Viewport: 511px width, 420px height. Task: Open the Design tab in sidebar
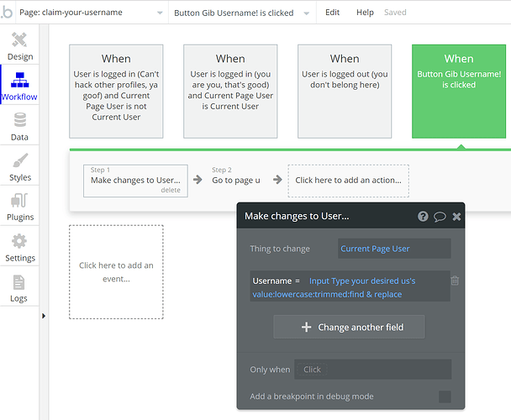click(20, 46)
